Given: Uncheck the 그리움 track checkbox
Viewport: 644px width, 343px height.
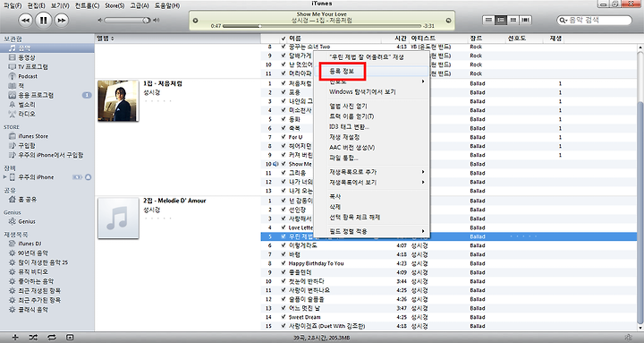Looking at the screenshot, I should coord(284,173).
